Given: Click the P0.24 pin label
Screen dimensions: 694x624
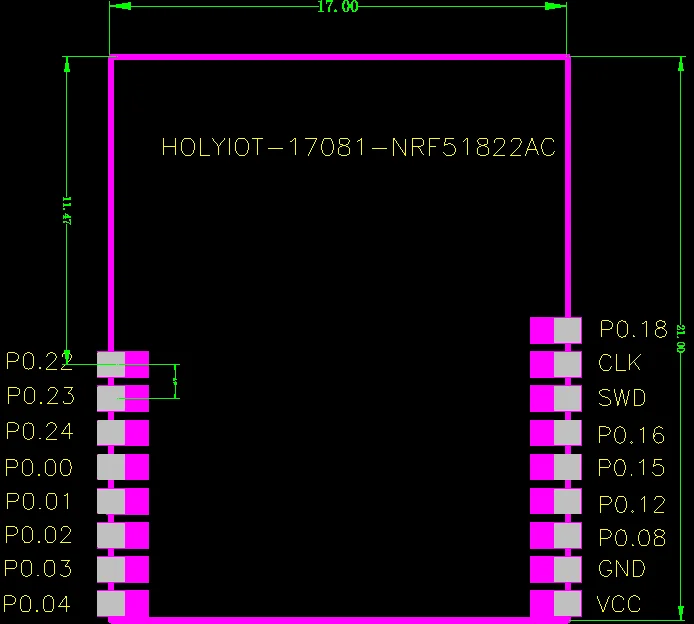Looking at the screenshot, I should point(39,431).
